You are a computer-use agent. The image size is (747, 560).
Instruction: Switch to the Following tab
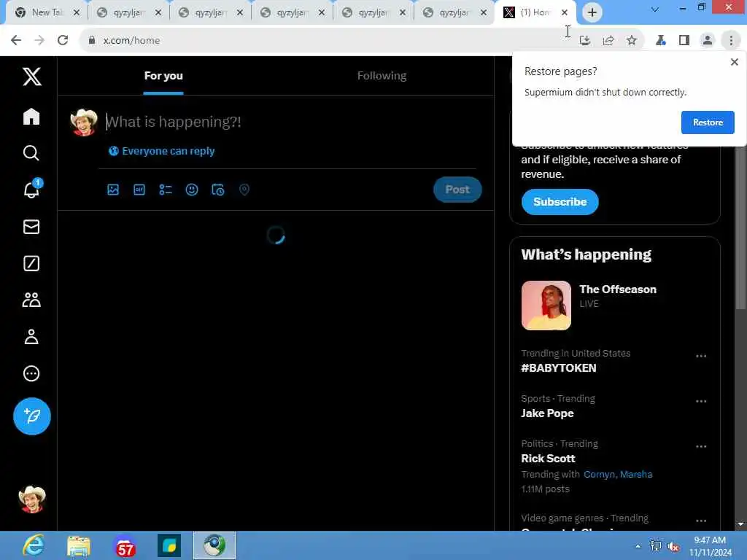click(x=382, y=76)
